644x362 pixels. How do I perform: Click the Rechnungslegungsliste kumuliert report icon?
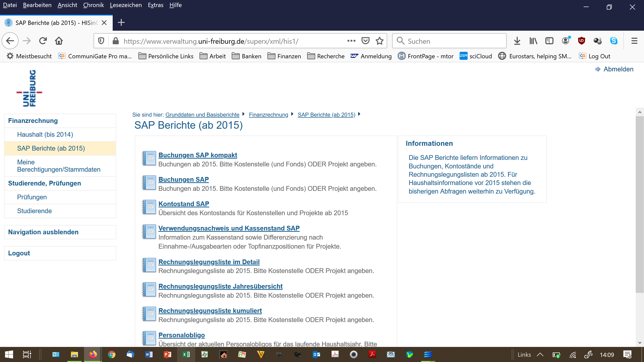pyautogui.click(x=149, y=314)
